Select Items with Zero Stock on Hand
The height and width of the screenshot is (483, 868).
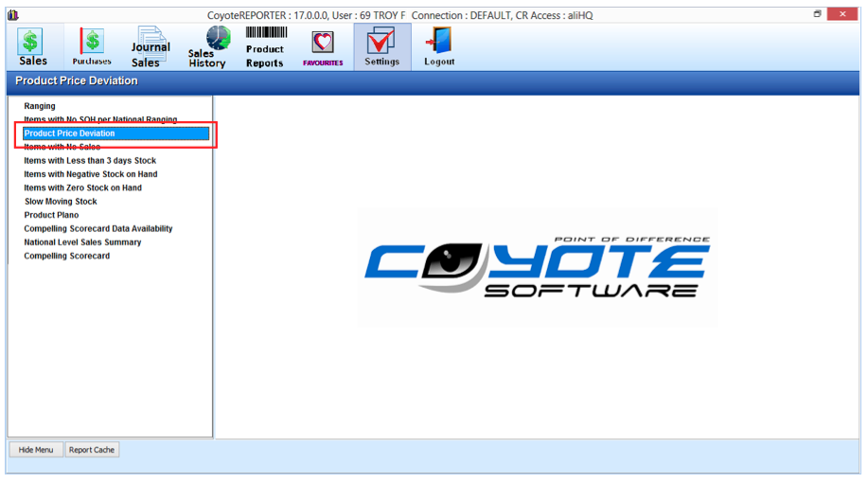82,188
